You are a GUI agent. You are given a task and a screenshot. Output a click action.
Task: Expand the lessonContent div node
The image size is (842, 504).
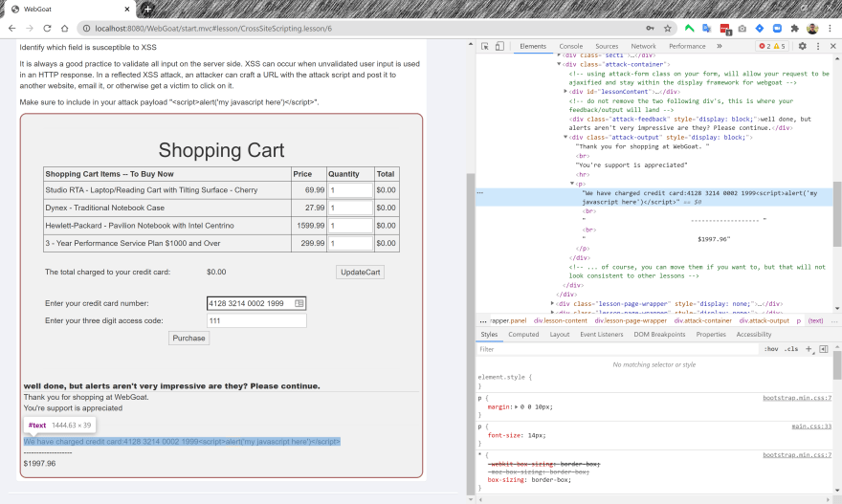565,92
